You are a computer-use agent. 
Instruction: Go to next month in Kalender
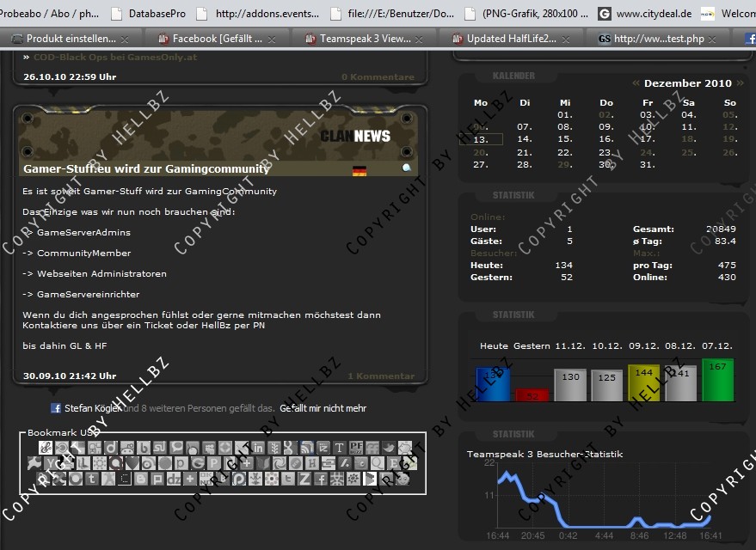tap(739, 83)
